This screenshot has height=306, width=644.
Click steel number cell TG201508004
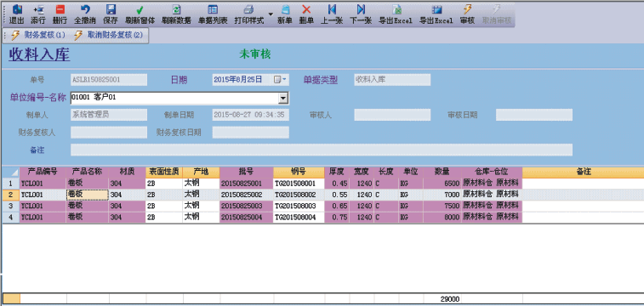point(299,217)
